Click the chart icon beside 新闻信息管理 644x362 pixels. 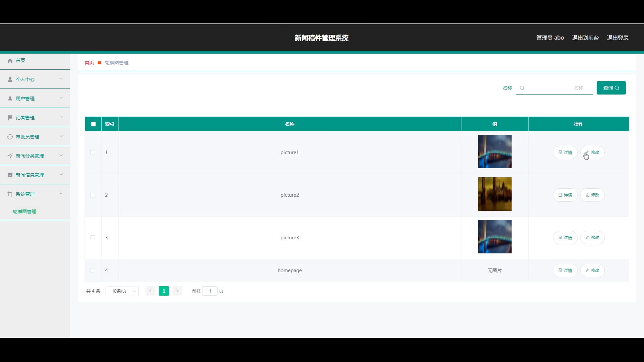coord(10,175)
